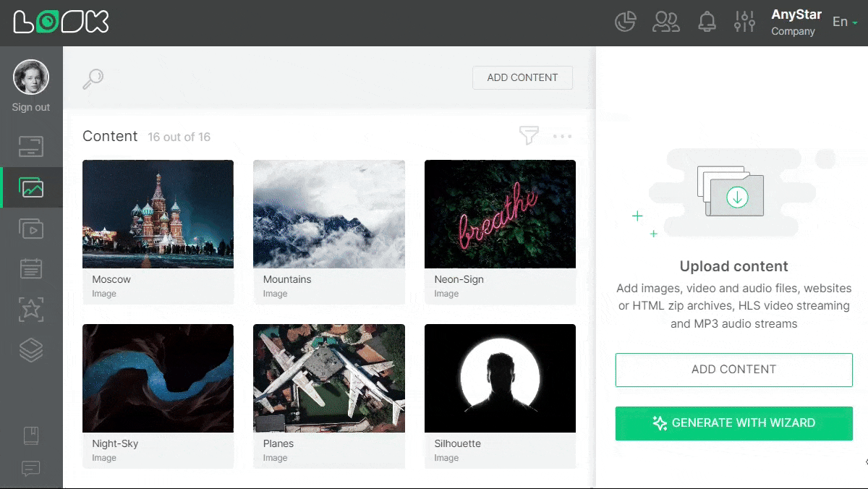Viewport: 868px width, 489px height.
Task: Open the Moscow image thumbnail
Action: pyautogui.click(x=158, y=213)
